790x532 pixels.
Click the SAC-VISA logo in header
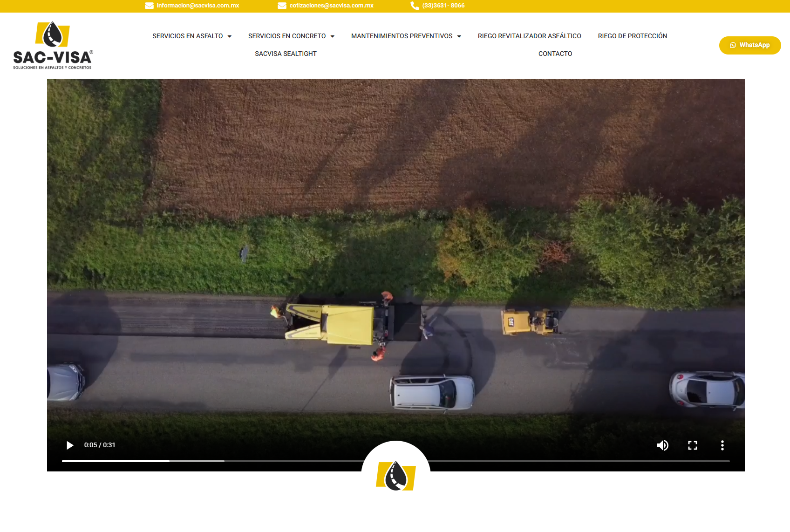click(x=53, y=46)
